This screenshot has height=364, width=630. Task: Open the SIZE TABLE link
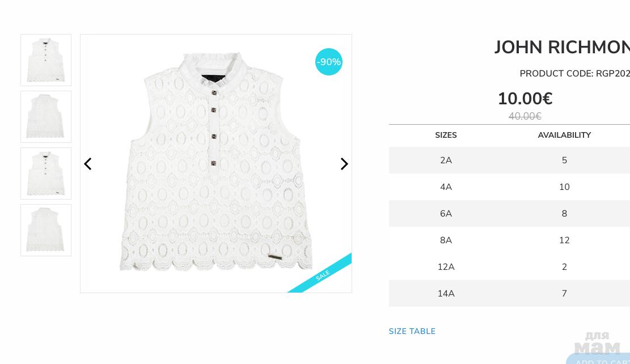412,331
